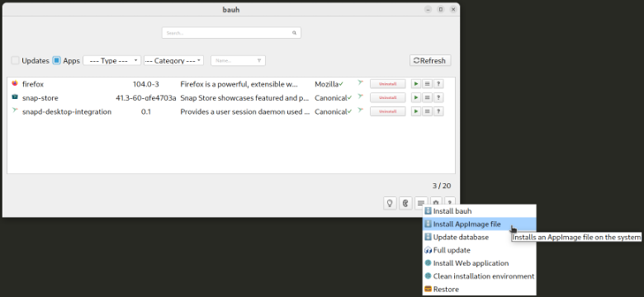Click version 0.1 of snapd-desktop-integration

pyautogui.click(x=146, y=111)
